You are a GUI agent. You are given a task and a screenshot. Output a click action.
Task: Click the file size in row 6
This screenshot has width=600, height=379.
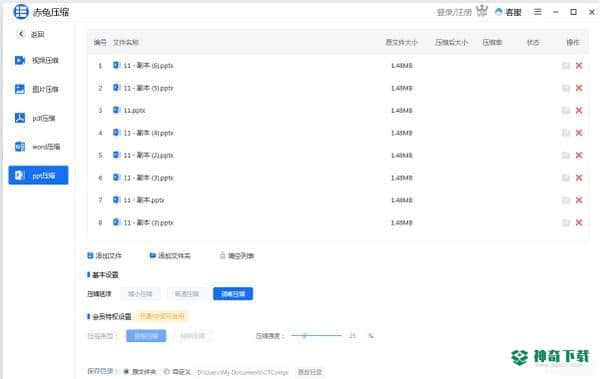(402, 178)
